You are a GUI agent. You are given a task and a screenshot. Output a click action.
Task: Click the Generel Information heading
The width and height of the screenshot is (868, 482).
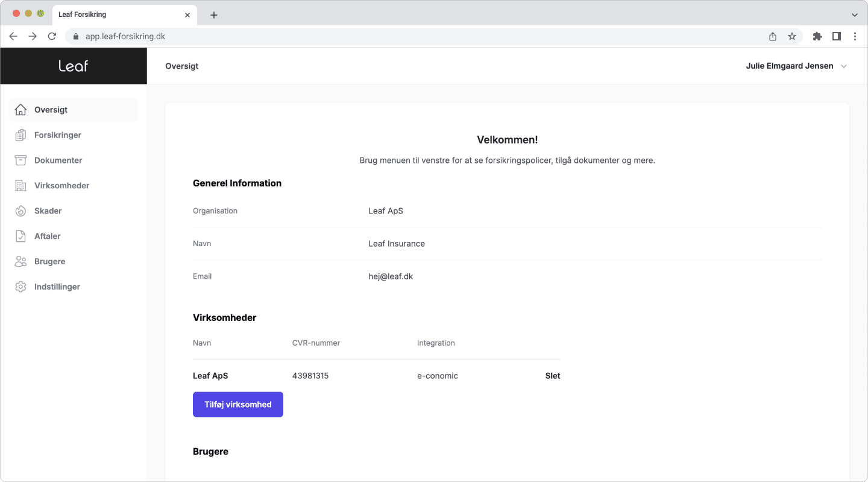click(237, 183)
